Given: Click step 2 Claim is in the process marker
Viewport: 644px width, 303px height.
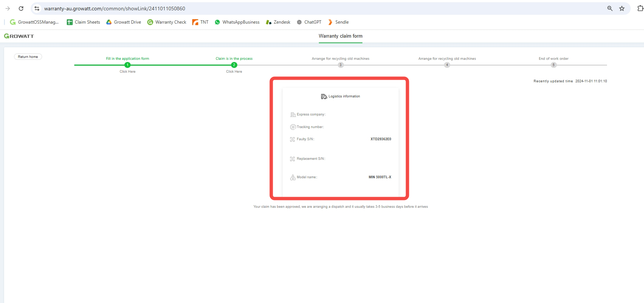Looking at the screenshot, I should click(234, 65).
